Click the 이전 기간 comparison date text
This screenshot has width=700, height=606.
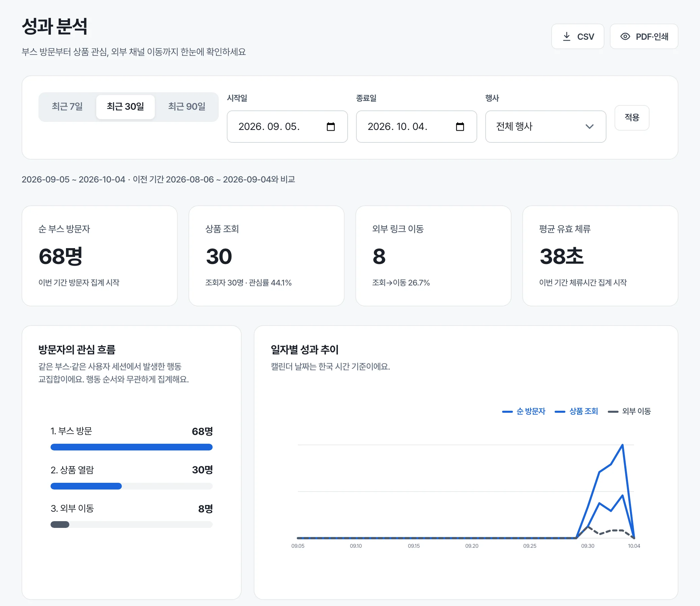point(214,179)
